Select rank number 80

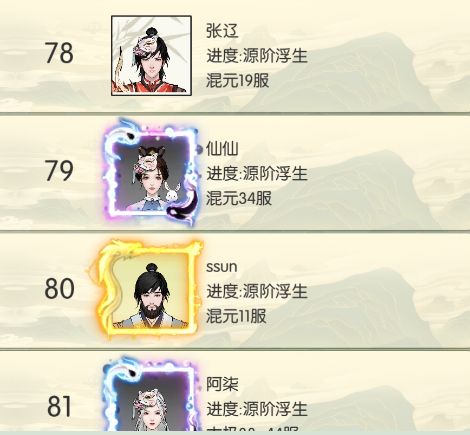[59, 289]
